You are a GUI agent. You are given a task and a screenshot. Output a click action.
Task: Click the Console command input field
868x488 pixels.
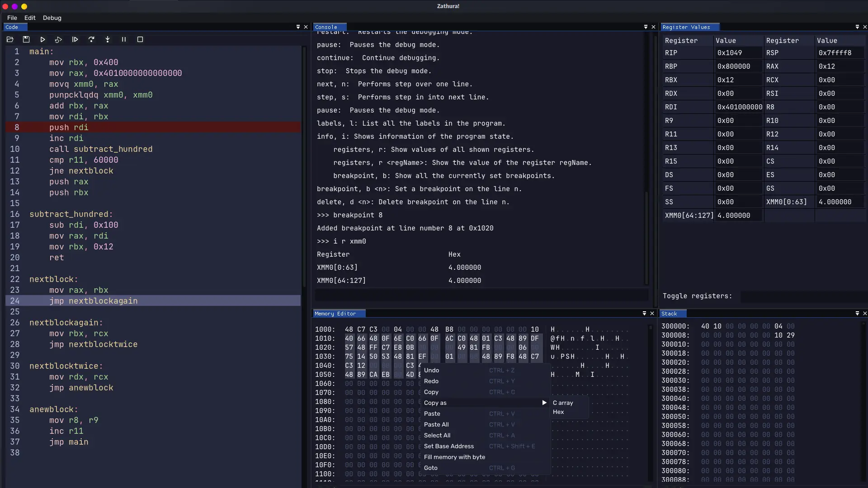[x=481, y=296]
